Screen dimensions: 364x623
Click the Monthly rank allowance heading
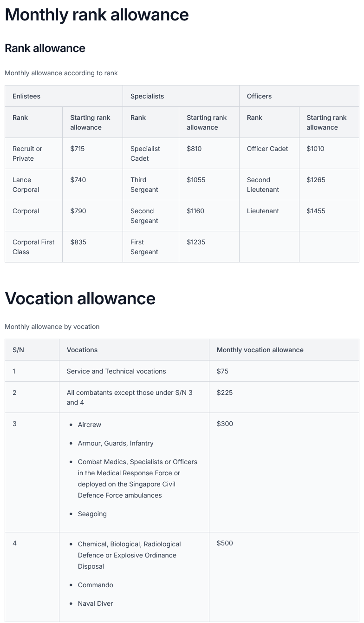[x=97, y=15]
